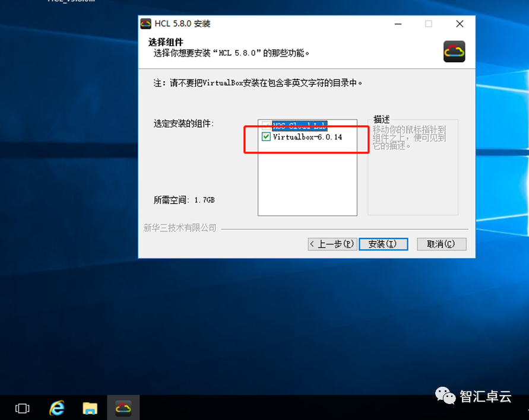Viewport: 529px width, 420px height.
Task: Close the HCL 5.8.0 installer window
Action: (460, 24)
